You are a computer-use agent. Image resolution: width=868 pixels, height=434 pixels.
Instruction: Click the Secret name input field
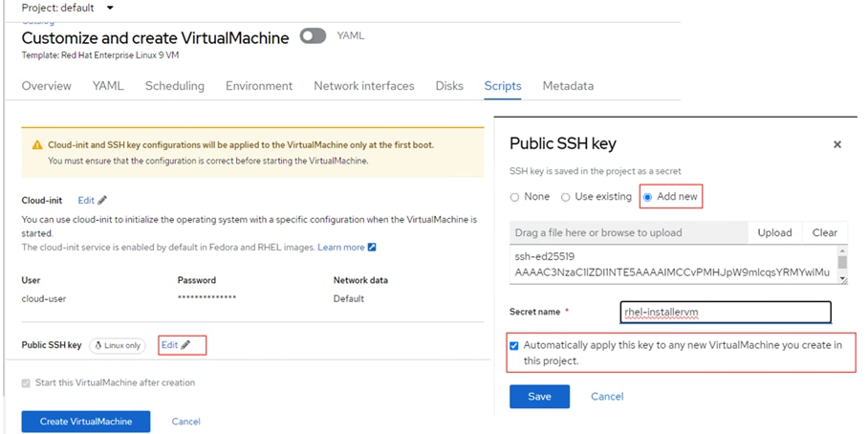click(726, 313)
